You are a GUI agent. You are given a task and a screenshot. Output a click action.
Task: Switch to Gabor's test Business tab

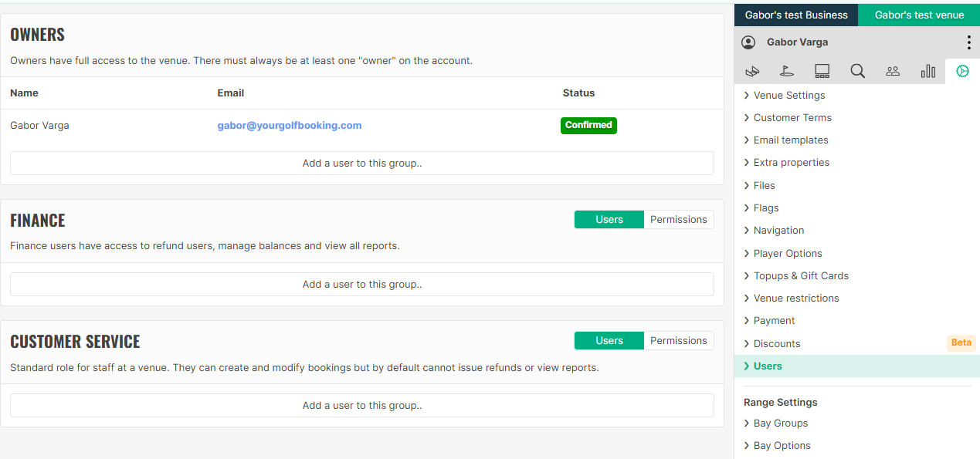[x=795, y=15]
